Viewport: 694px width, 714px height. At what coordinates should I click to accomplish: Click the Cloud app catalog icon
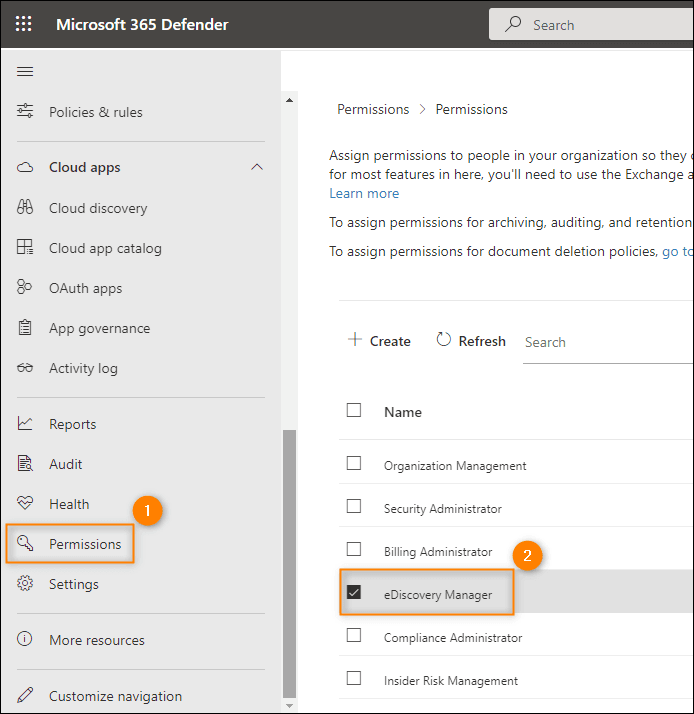[26, 248]
